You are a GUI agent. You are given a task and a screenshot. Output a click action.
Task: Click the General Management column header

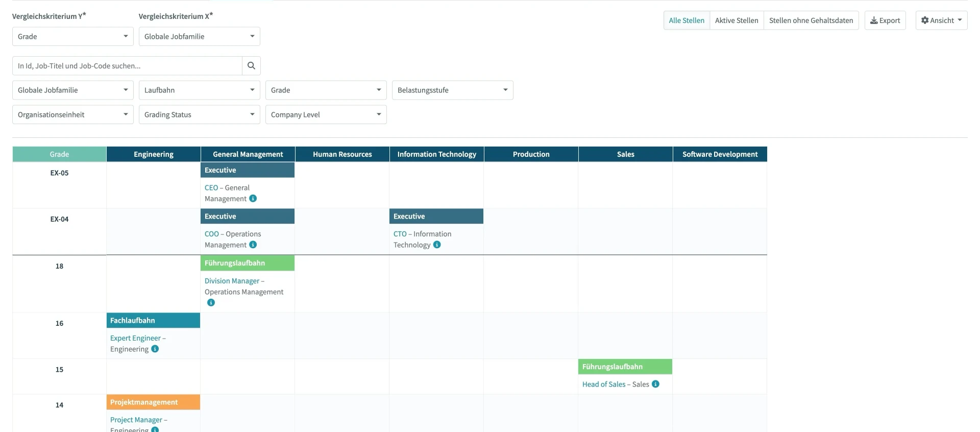click(x=248, y=154)
